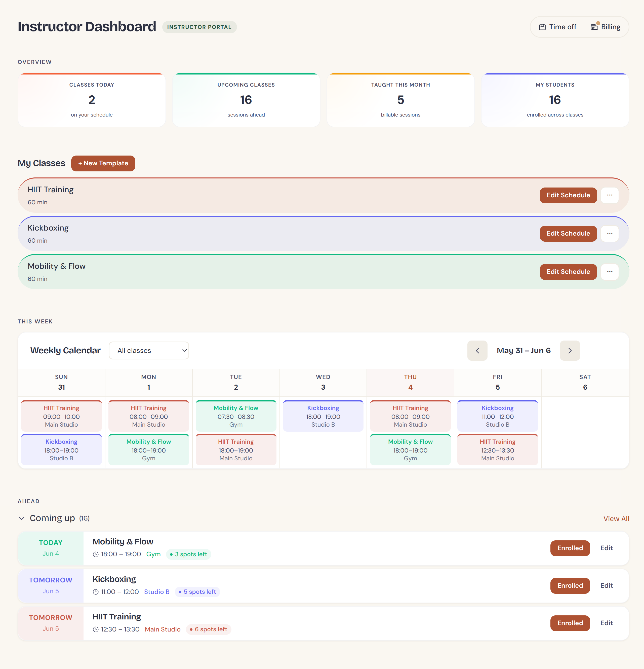
Task: Edit Schedule for Mobility & Flow
Action: pyautogui.click(x=568, y=272)
